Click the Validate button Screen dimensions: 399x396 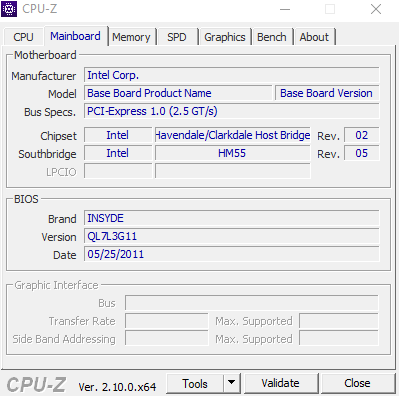(x=281, y=383)
